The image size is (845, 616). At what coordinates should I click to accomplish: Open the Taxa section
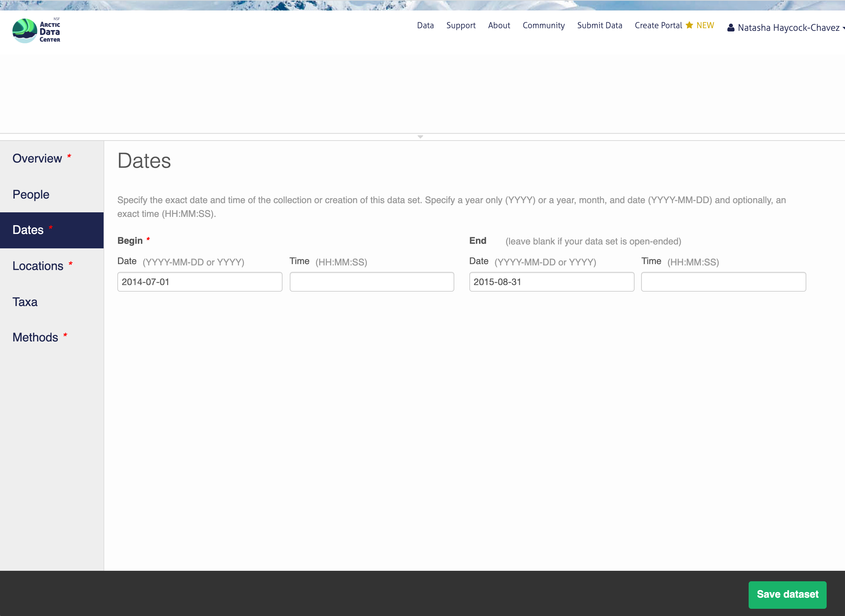25,302
